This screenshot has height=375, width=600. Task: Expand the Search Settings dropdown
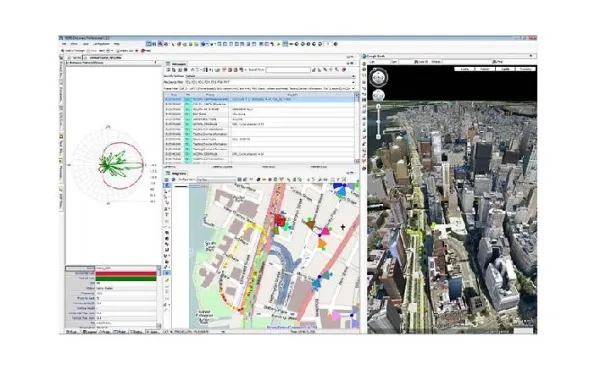click(x=353, y=76)
